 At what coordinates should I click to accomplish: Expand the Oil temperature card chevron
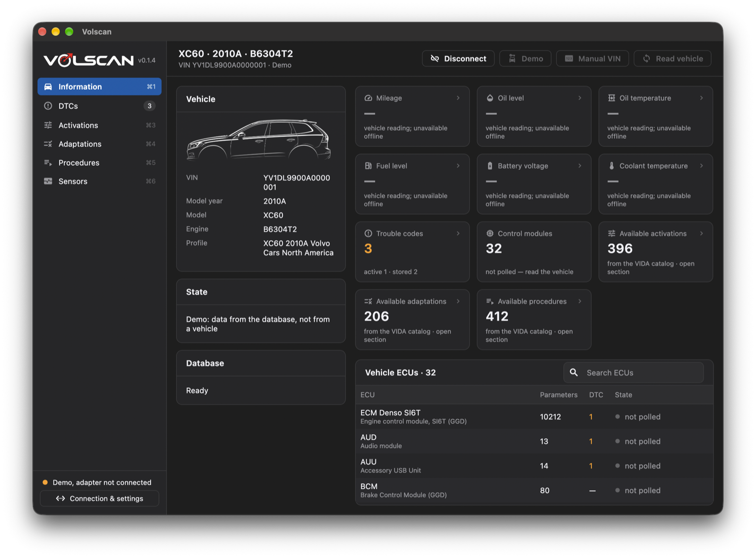point(701,98)
